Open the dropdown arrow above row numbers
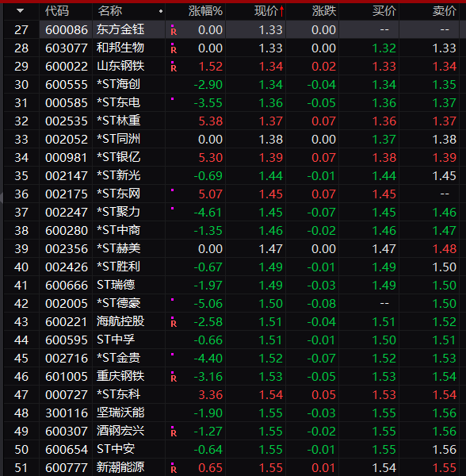466x476 pixels. click(x=21, y=11)
